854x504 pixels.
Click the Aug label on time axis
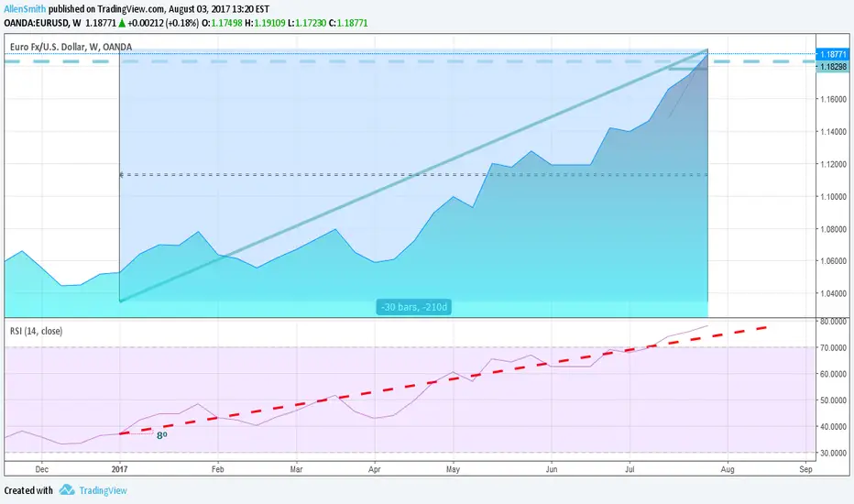[728, 468]
